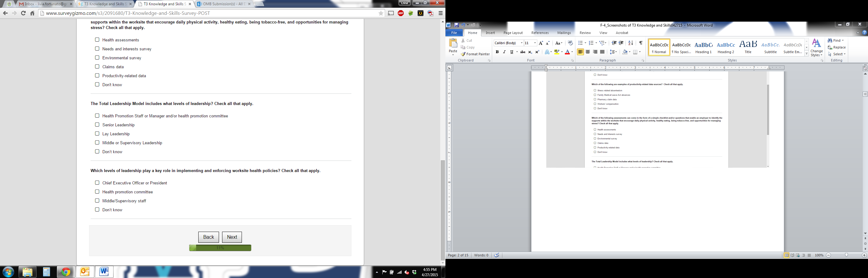Apply superscript formatting in Word

click(x=537, y=52)
